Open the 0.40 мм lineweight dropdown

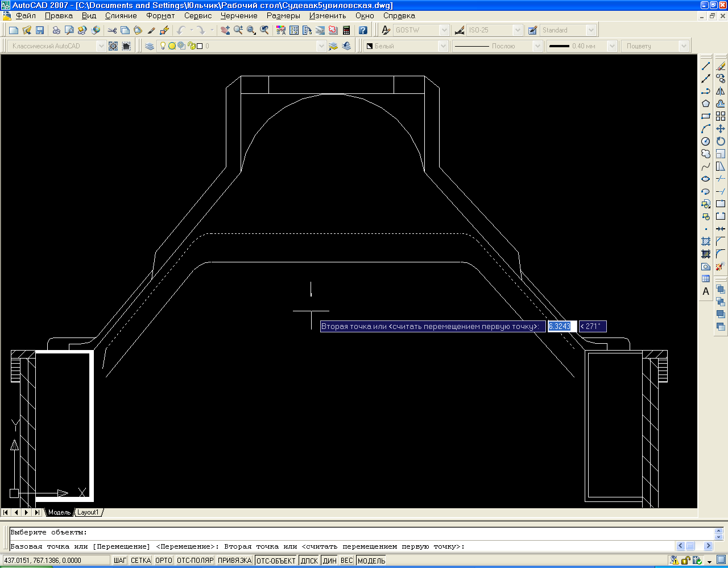coord(612,46)
